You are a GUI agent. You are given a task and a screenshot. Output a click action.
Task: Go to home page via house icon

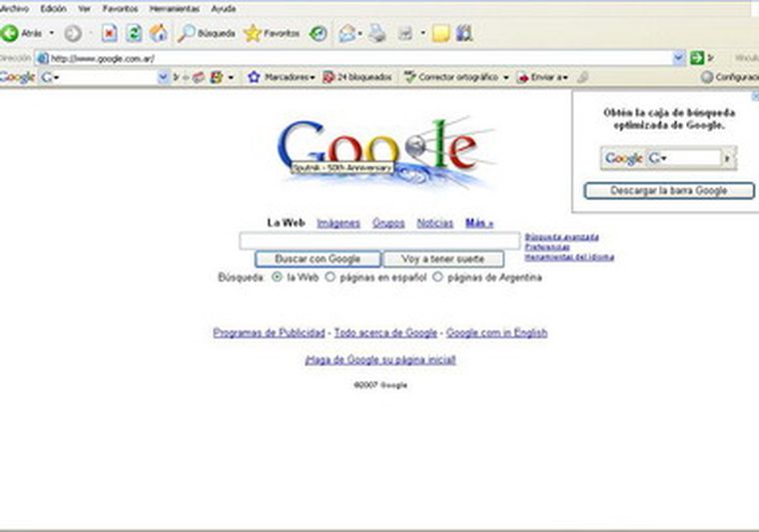click(158, 33)
